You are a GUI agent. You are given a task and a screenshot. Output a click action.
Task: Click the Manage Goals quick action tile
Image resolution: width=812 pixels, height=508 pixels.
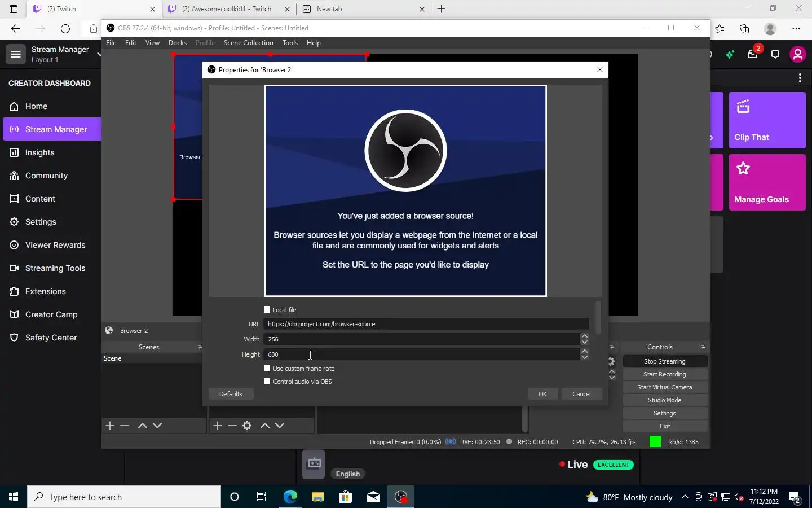click(767, 182)
